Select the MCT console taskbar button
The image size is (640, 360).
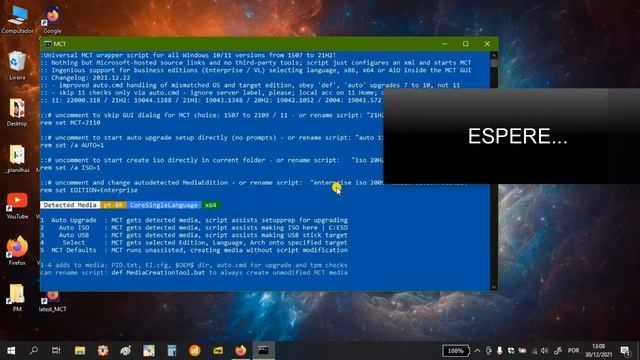[x=264, y=351]
